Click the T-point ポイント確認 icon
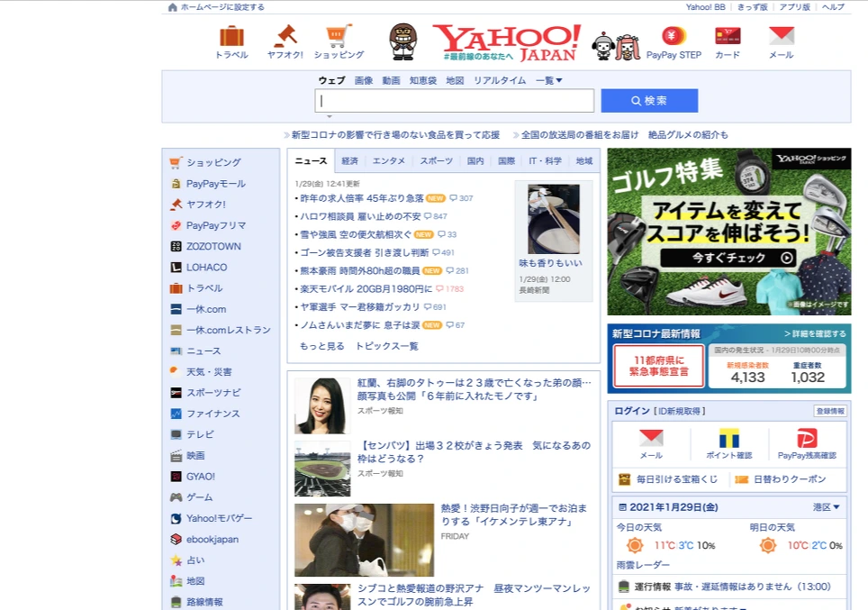 pyautogui.click(x=729, y=438)
